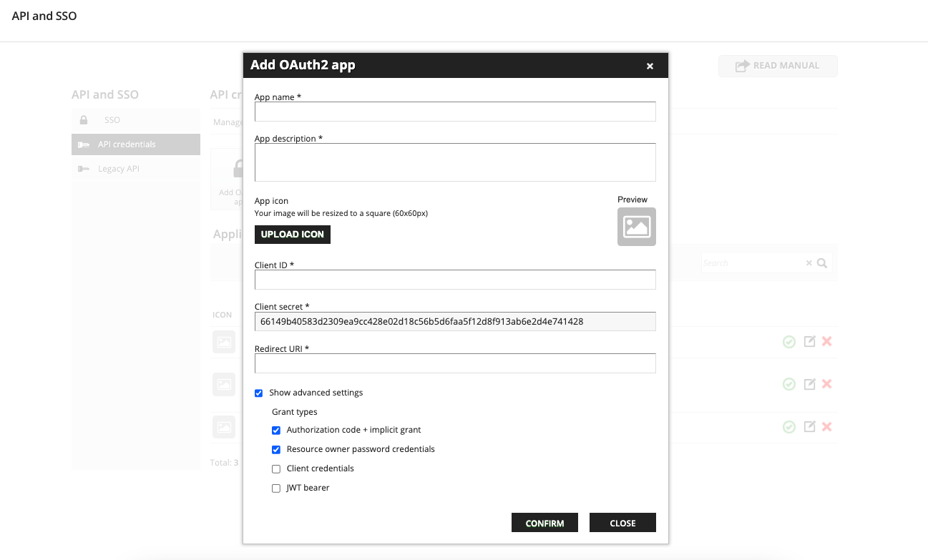Click the Preview image placeholder icon
Screen dimensions: 928x560
tap(636, 226)
